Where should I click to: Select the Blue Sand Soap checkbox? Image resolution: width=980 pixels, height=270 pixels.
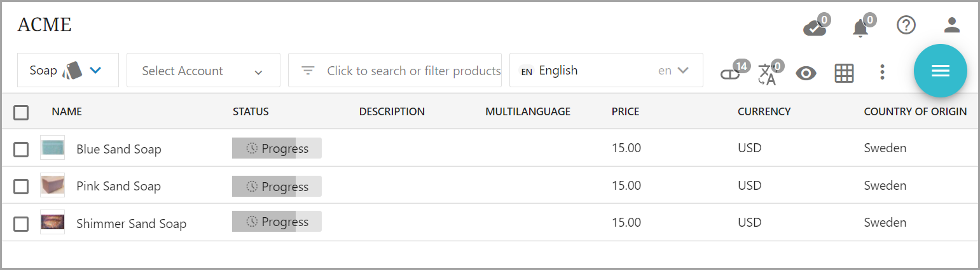[x=21, y=150]
